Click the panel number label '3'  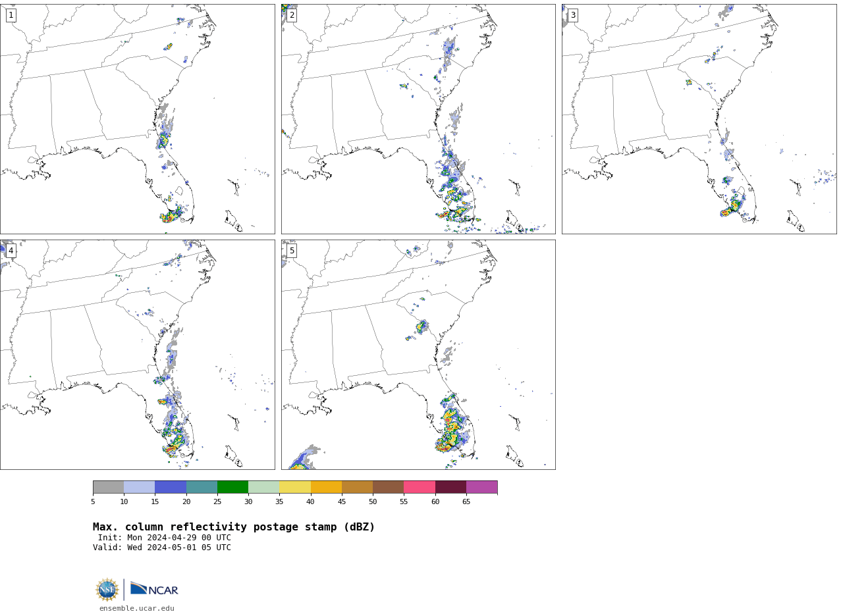pos(572,15)
